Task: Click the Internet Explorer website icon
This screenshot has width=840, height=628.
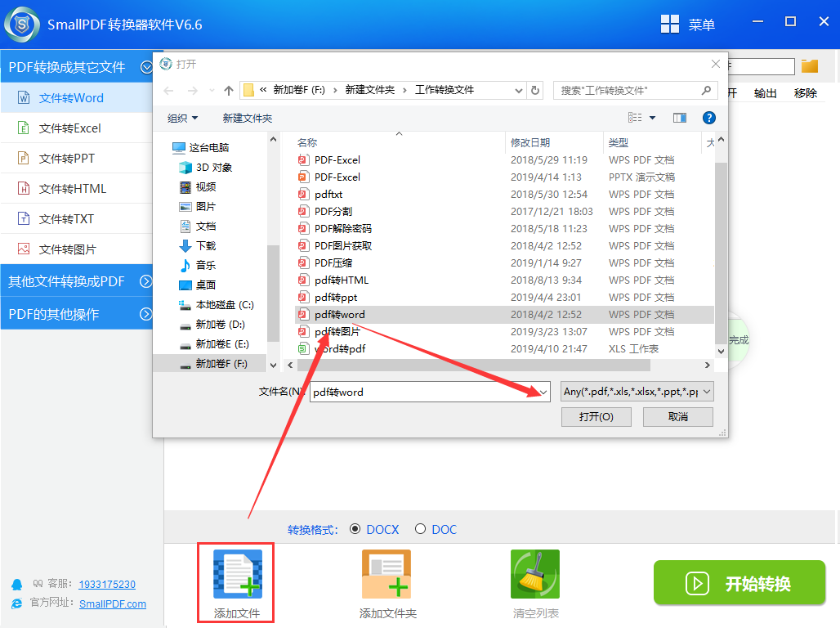Action: point(17,603)
